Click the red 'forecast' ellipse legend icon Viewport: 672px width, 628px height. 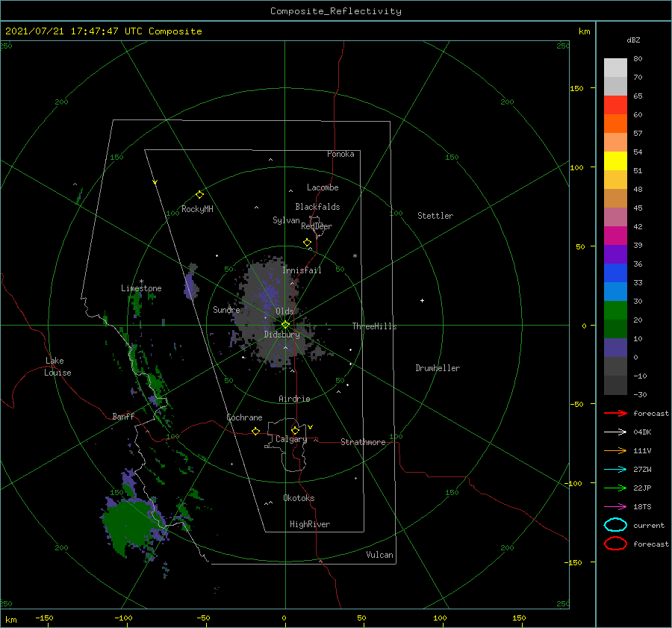(x=615, y=543)
